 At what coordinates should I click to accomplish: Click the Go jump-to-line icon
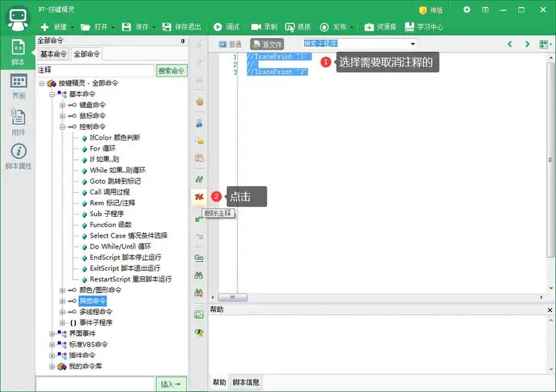pos(199,258)
